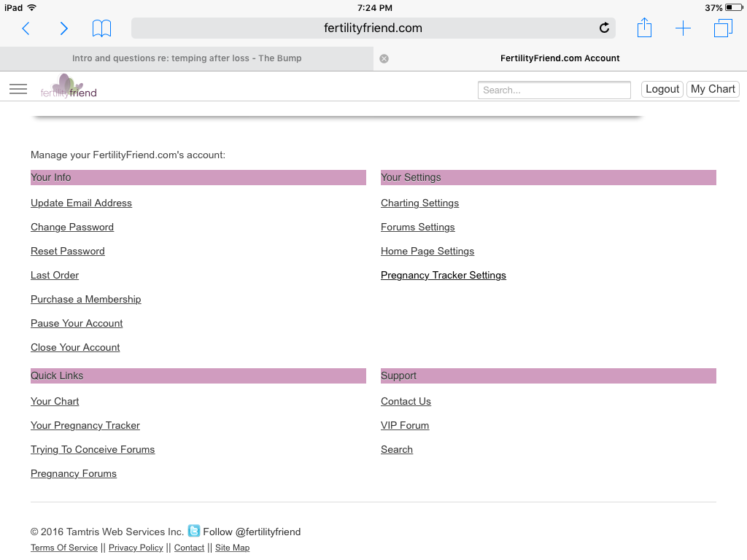This screenshot has height=560, width=747.
Task: Open the Safari share sheet icon
Action: pyautogui.click(x=644, y=28)
